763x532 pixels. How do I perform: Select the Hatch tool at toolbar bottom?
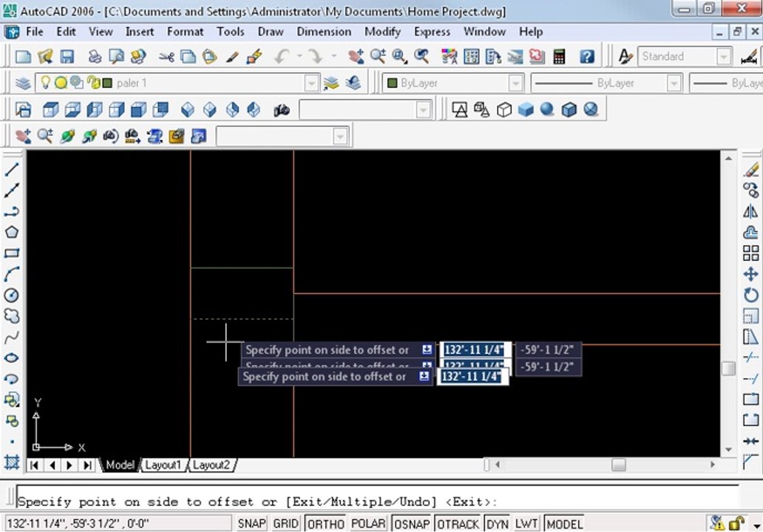click(12, 462)
